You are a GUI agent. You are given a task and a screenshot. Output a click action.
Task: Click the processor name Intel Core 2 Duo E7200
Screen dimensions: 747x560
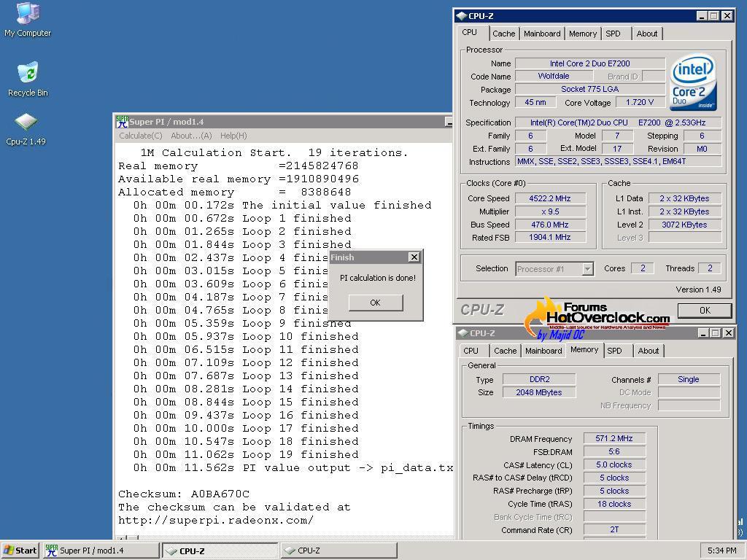[589, 63]
